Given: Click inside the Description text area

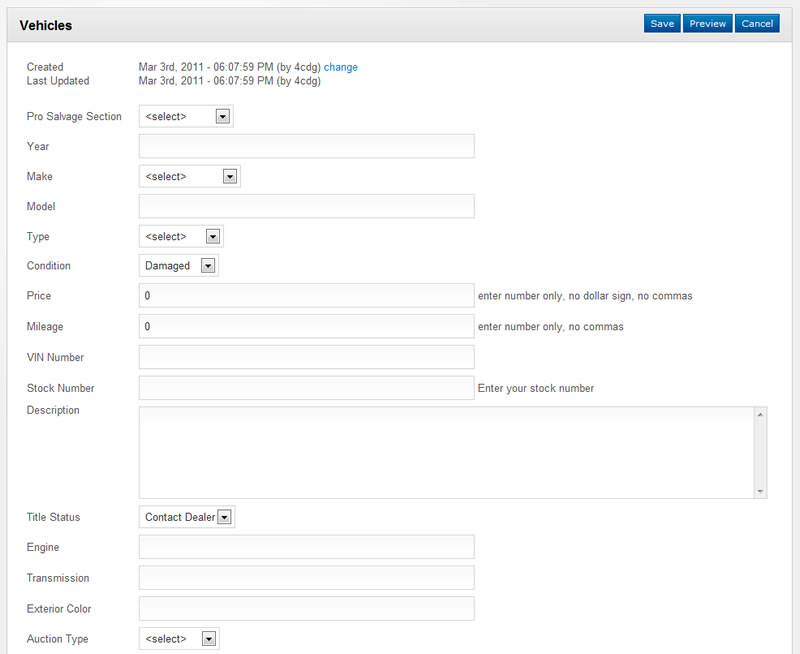Looking at the screenshot, I should coord(446,452).
